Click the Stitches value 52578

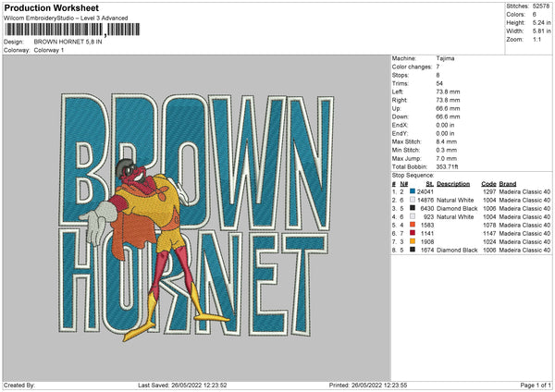541,6
